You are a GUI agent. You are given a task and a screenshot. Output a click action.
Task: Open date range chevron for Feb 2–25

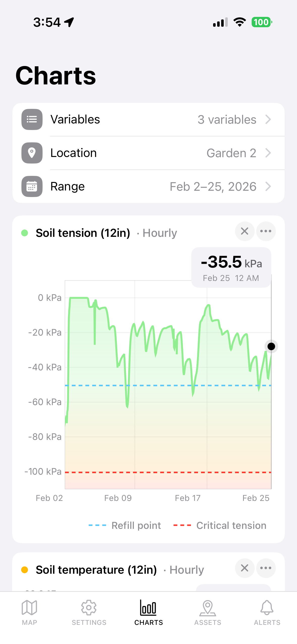click(x=268, y=186)
